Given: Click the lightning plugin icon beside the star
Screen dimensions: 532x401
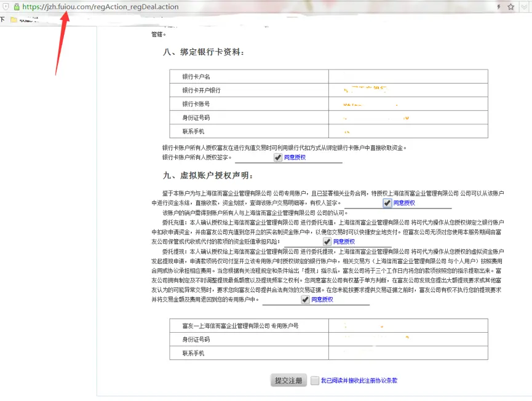Looking at the screenshot, I should (x=498, y=7).
